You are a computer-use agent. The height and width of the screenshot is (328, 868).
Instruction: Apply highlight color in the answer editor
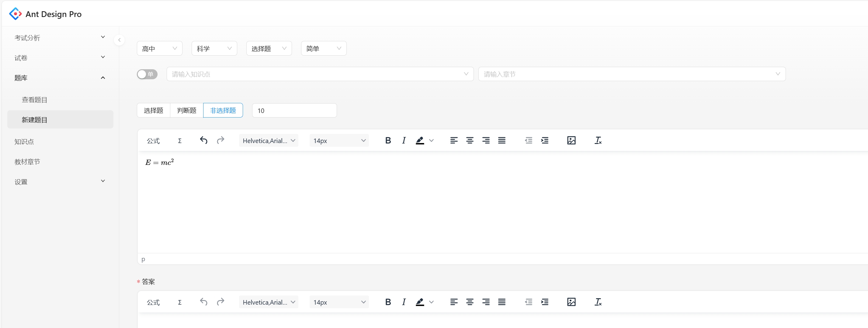[x=420, y=302]
